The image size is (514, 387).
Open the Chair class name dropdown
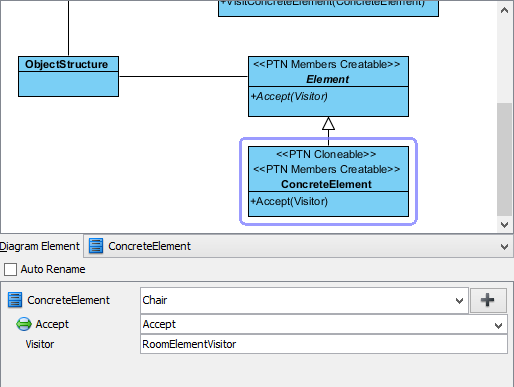pos(459,301)
